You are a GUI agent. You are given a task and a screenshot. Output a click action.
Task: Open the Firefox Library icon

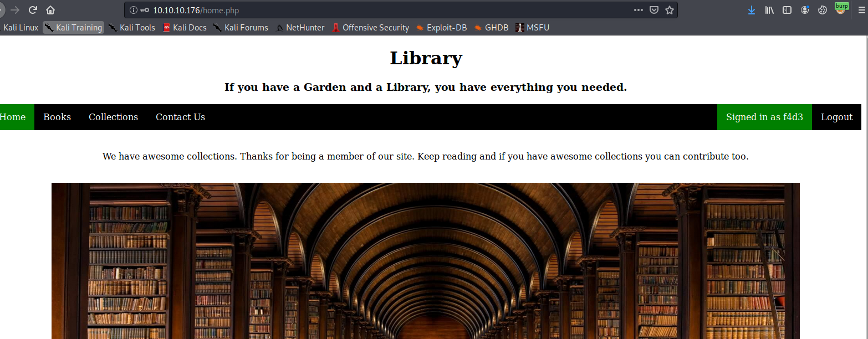tap(769, 10)
